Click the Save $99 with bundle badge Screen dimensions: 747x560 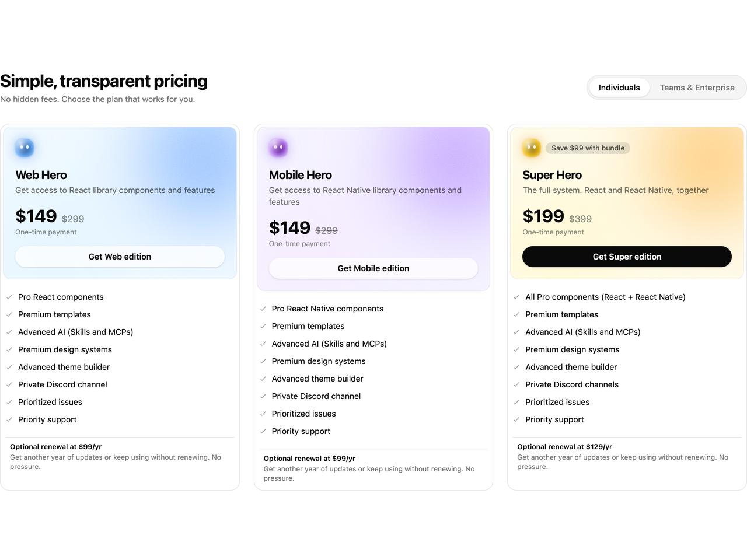588,148
